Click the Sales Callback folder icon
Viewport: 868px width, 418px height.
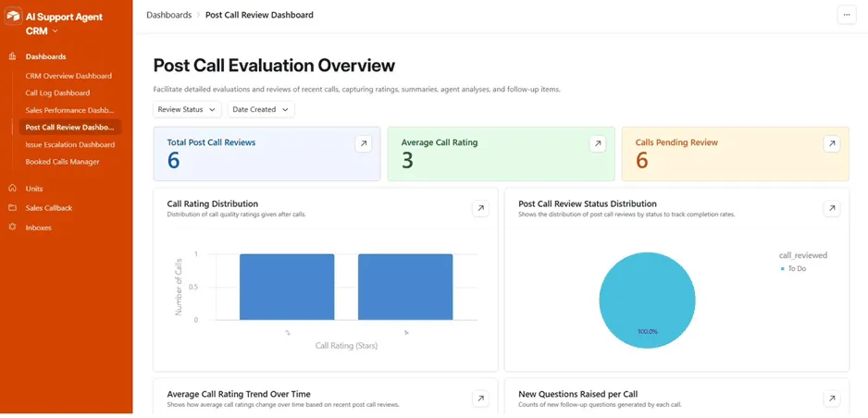(12, 208)
